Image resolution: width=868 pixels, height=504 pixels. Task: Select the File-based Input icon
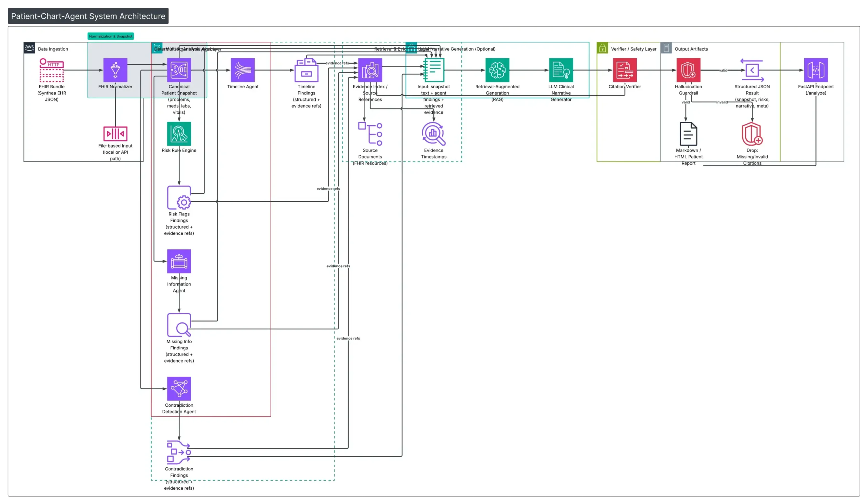coord(115,134)
